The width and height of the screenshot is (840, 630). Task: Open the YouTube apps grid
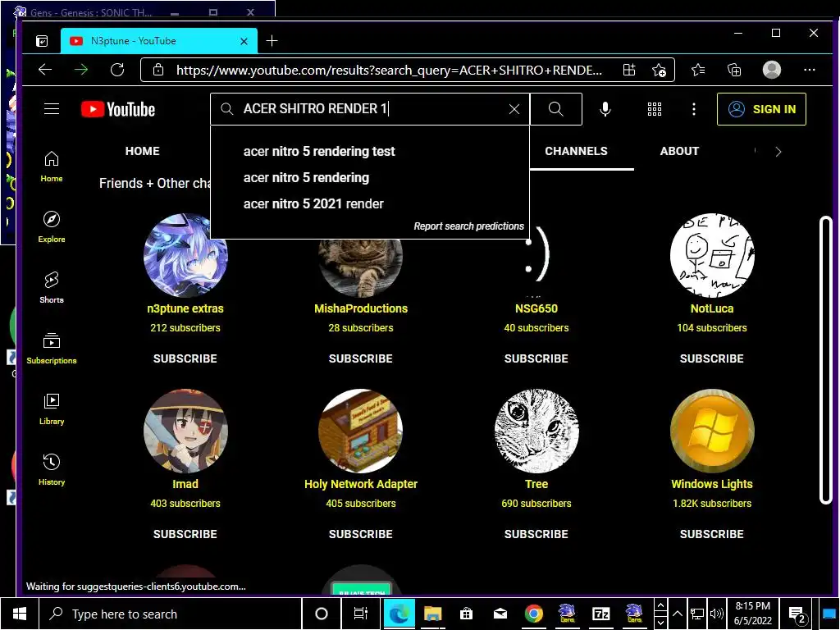(654, 109)
